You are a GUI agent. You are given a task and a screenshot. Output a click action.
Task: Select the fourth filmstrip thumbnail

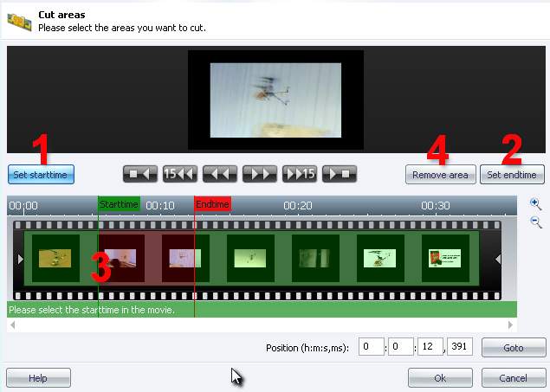(x=250, y=258)
